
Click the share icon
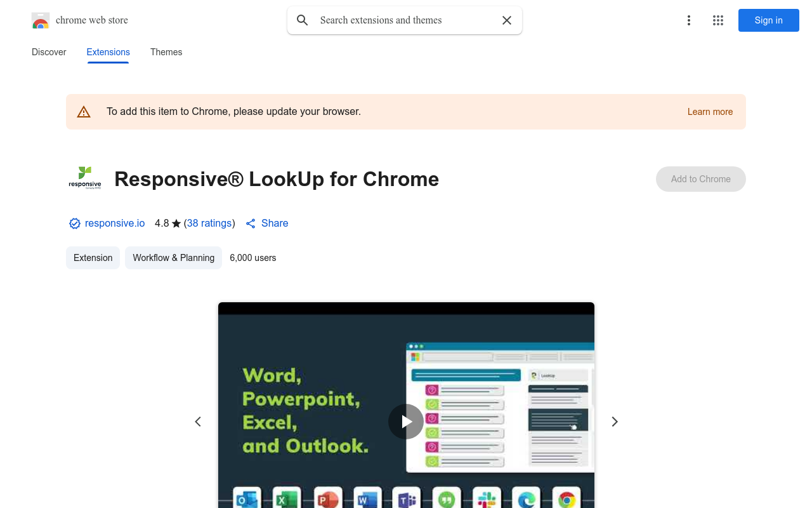pos(251,224)
